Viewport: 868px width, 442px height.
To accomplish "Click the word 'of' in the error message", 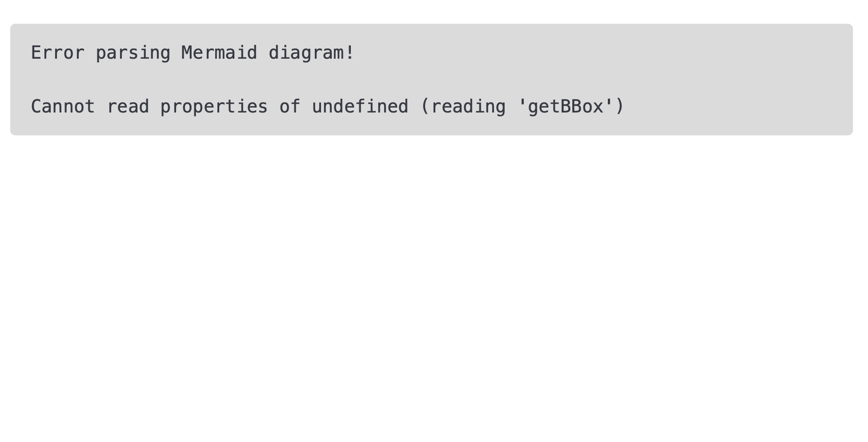I will (289, 107).
